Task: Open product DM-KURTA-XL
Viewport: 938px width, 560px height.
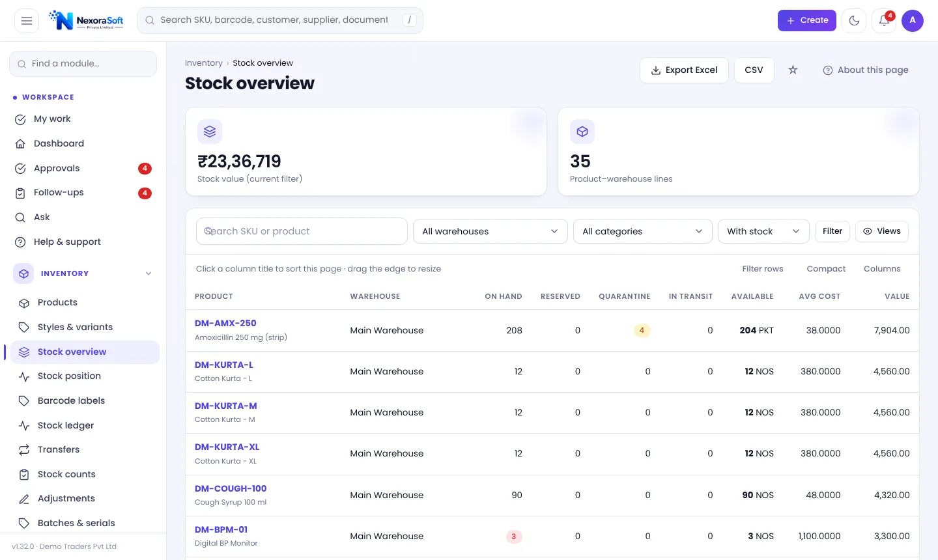Action: [x=227, y=447]
